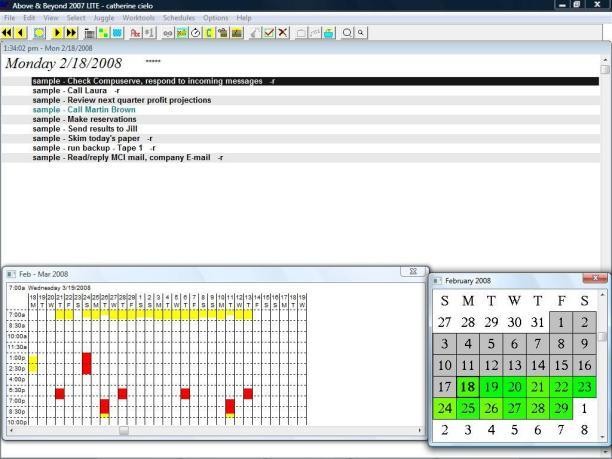Open the View menu
The height and width of the screenshot is (459, 612).
pyautogui.click(x=51, y=18)
